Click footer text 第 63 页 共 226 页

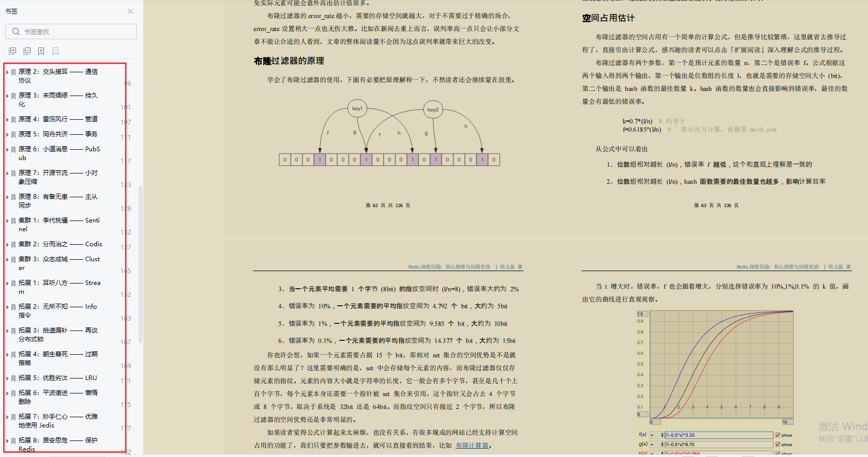tap(716, 205)
